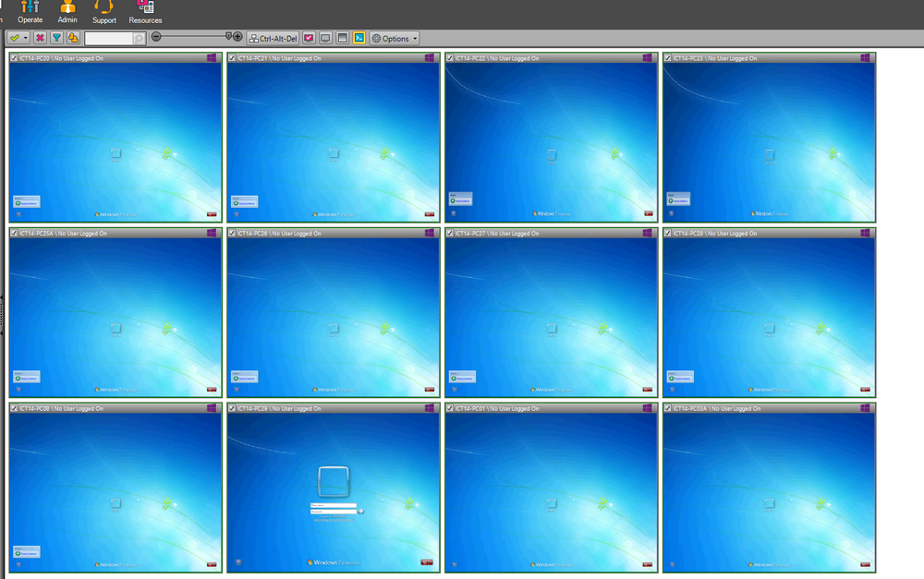Click the grey monitor toolbar icon
Screen dimensions: 924x579
[x=325, y=38]
